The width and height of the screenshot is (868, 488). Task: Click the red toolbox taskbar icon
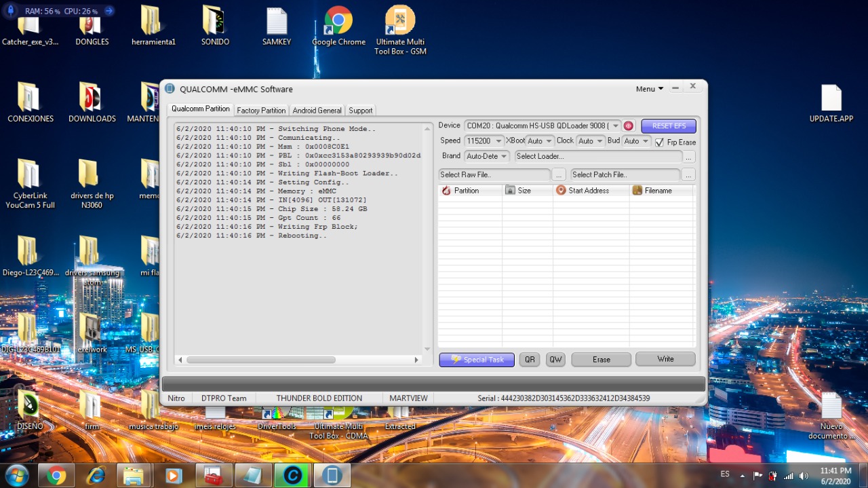click(x=214, y=476)
